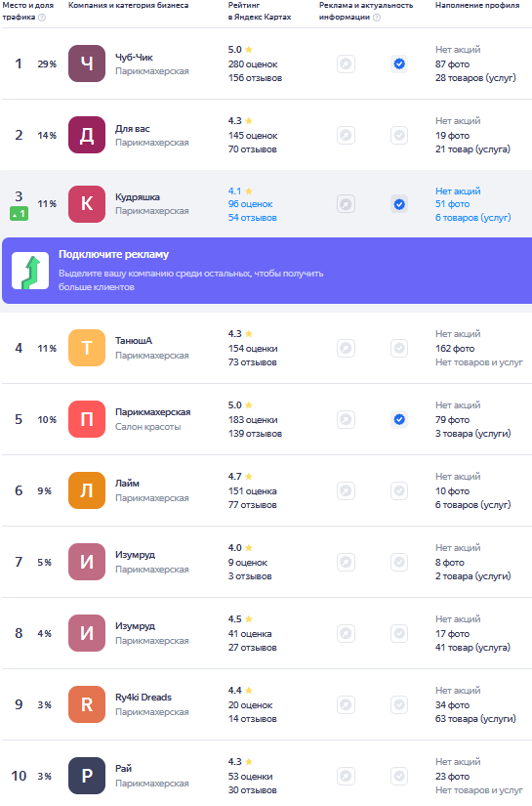The width and height of the screenshot is (532, 806).
Task: Click the Чуб-Чик company logo icon
Action: point(87,64)
